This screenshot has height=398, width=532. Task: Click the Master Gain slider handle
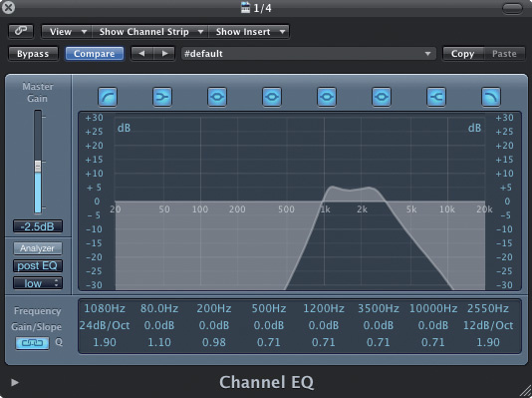coord(38,166)
